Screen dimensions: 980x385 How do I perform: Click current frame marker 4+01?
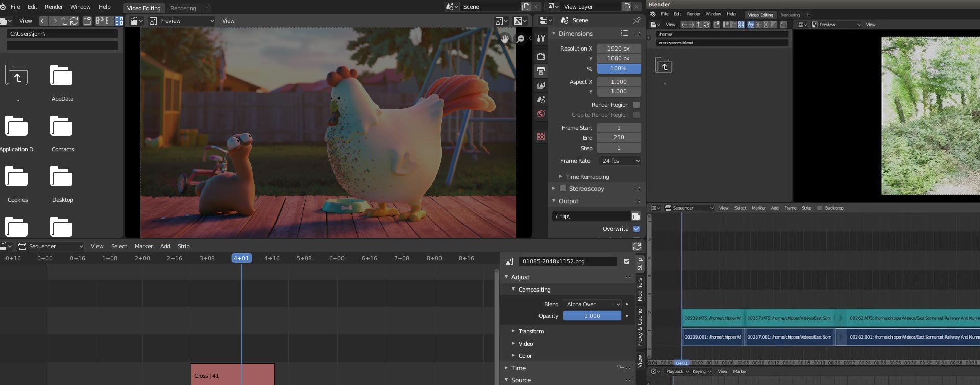[241, 258]
